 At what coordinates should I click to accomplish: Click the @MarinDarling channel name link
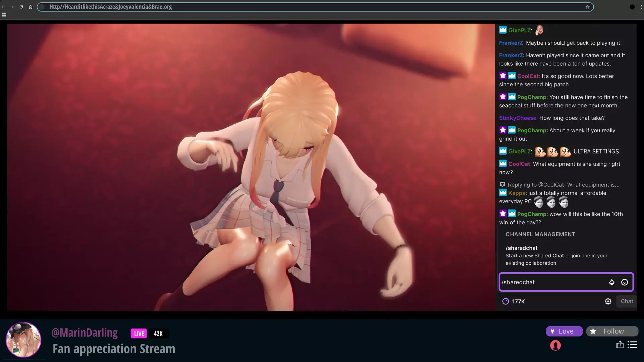85,333
